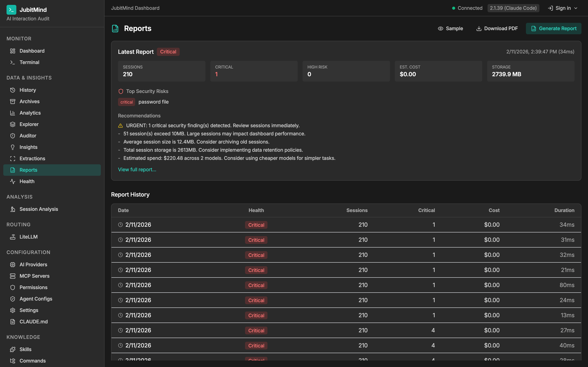Open the Skills icon under Knowledge
This screenshot has height=367, width=588.
point(13,349)
